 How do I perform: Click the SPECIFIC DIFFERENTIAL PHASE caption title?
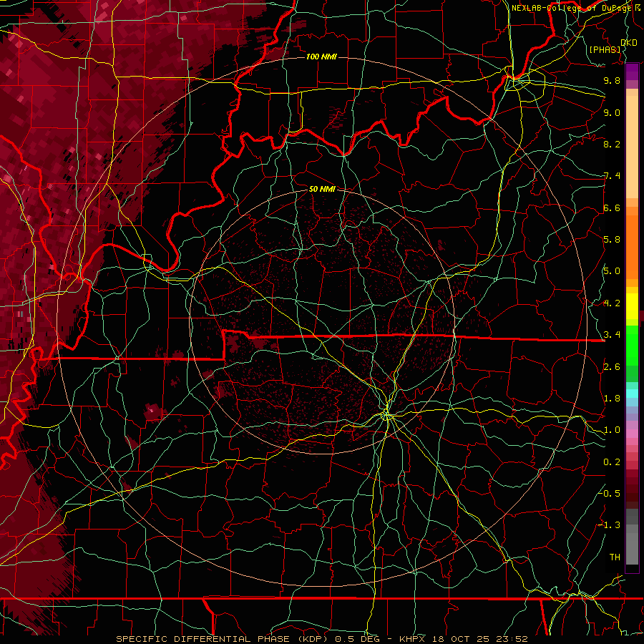(204, 639)
